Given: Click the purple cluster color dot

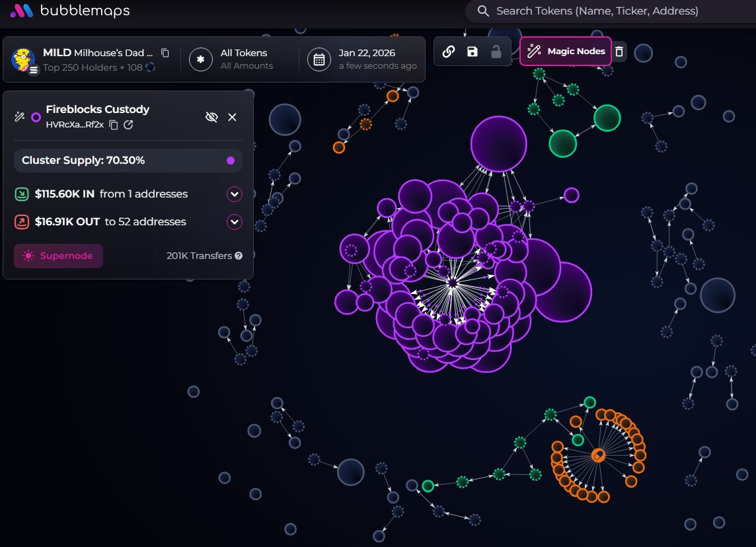Looking at the screenshot, I should (x=231, y=161).
